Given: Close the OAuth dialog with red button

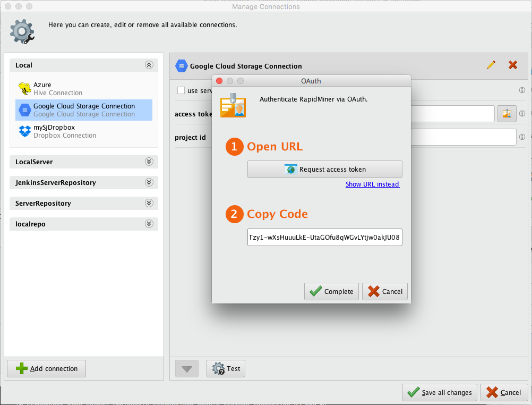Looking at the screenshot, I should [219, 81].
